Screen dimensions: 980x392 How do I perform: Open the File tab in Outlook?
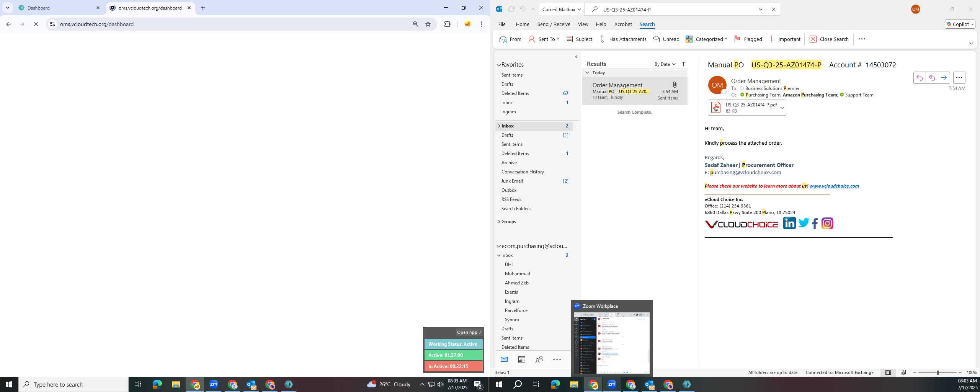tap(501, 24)
